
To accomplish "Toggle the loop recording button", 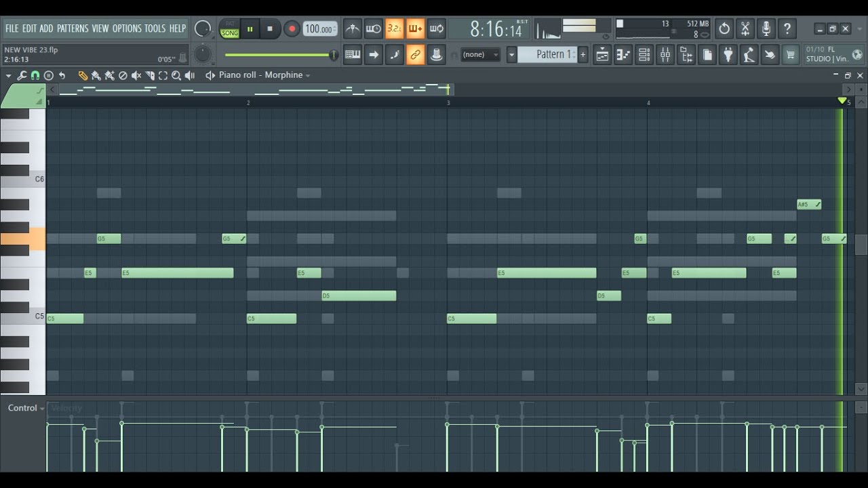I will tap(437, 28).
